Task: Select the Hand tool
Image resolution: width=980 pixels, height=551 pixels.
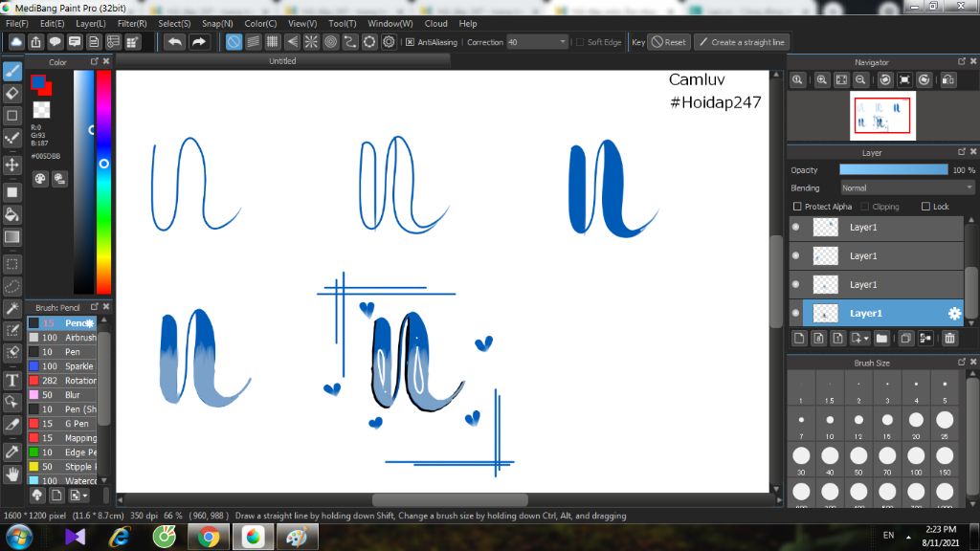Action: pos(11,474)
